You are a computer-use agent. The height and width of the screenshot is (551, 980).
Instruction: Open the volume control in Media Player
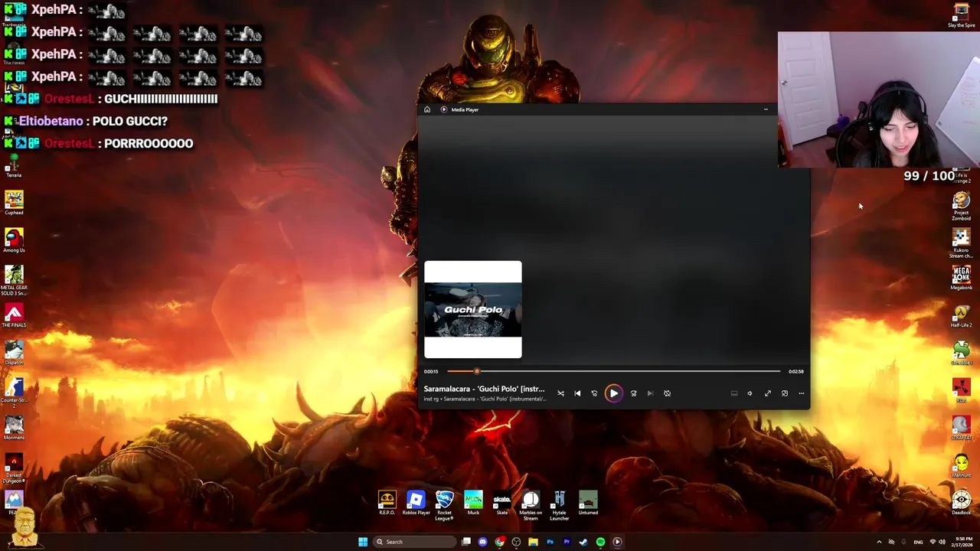click(750, 393)
